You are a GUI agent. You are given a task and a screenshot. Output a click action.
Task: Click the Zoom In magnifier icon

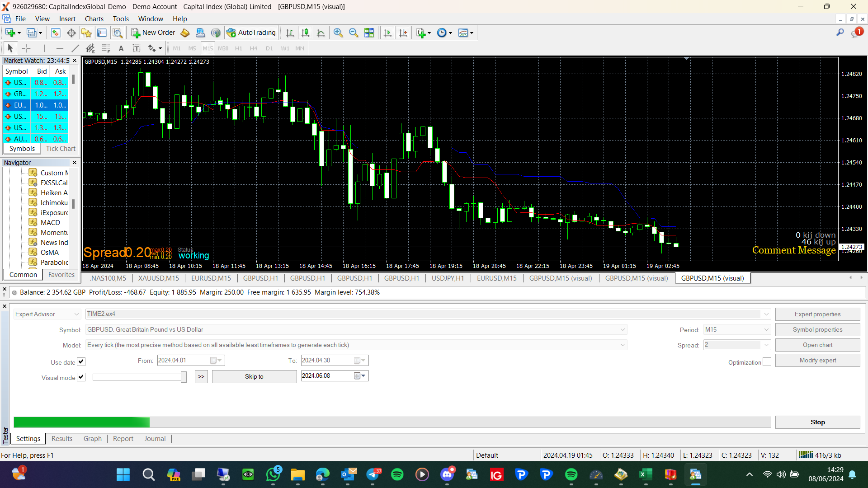pos(338,33)
